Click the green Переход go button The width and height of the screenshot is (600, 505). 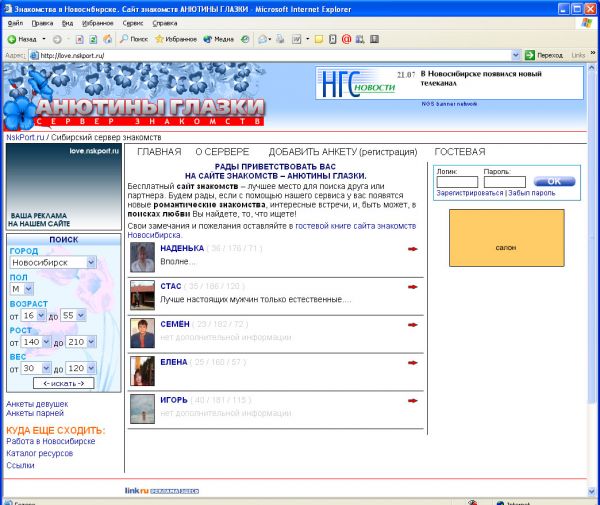click(x=544, y=55)
